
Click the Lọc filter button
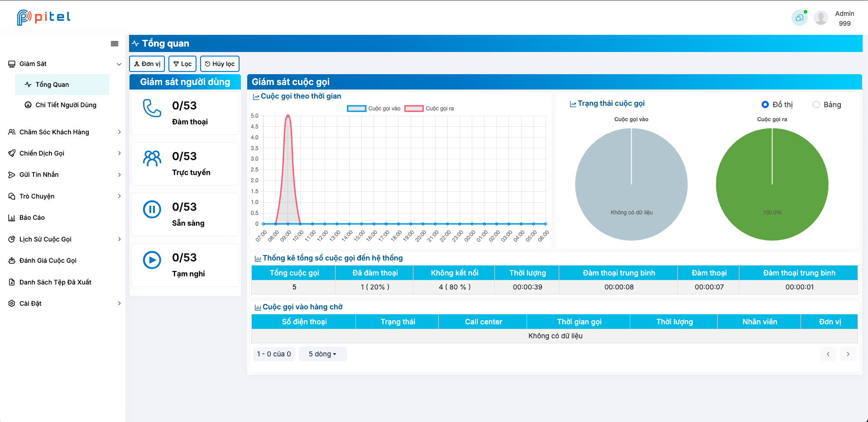[x=182, y=64]
